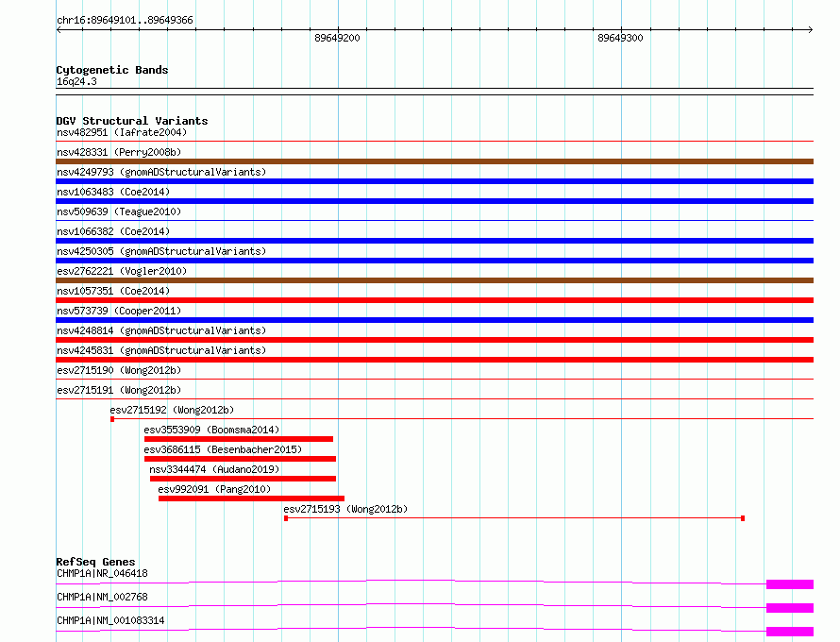
Task: Click the left end marker of esv2715193
Action: [x=286, y=518]
